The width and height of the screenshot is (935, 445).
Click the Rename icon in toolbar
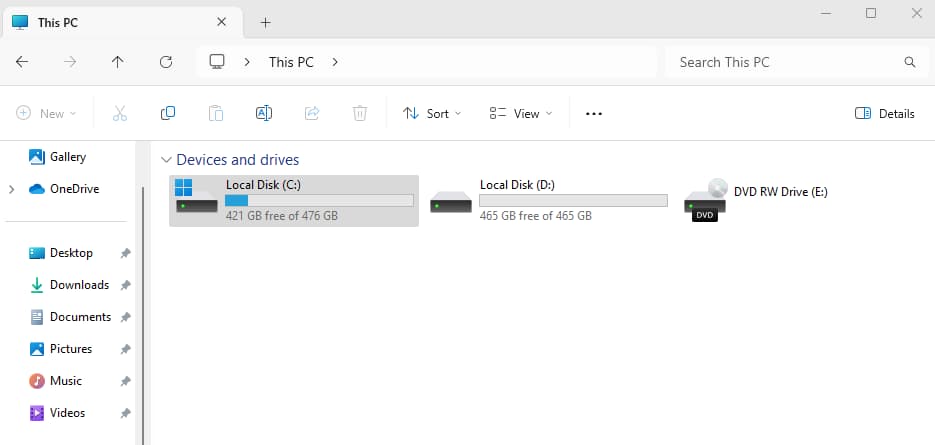point(264,113)
